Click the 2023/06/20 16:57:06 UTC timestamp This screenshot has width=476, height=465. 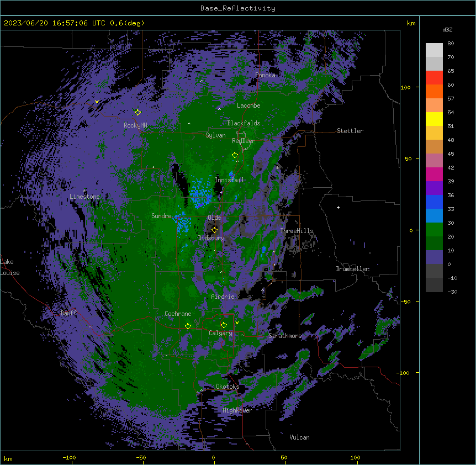tap(55, 23)
